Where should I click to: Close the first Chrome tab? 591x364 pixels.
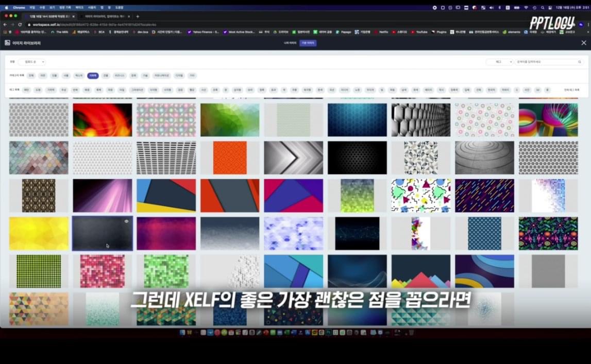tap(73, 16)
